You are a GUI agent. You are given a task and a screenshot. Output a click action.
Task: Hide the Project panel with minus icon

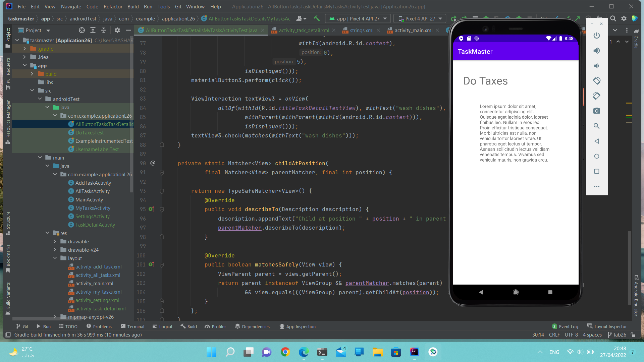(128, 30)
